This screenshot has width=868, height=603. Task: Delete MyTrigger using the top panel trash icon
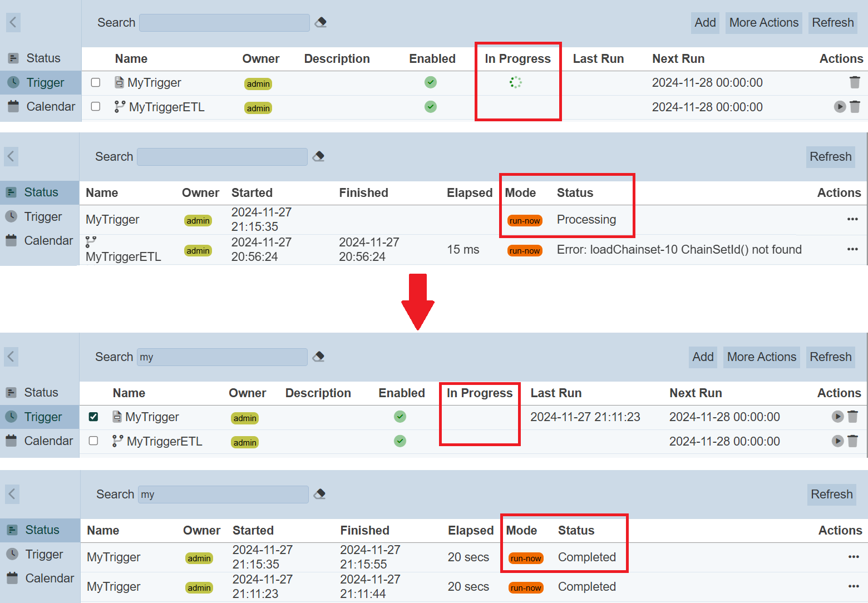(855, 82)
